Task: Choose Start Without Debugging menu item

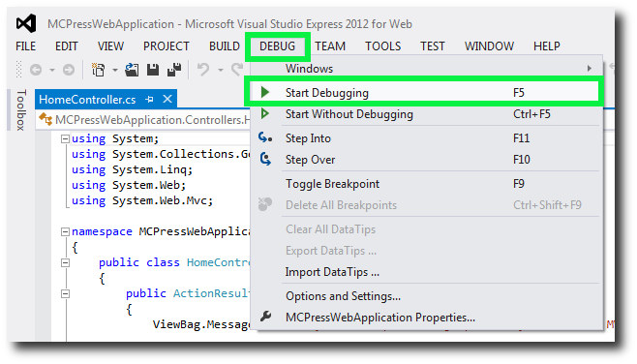Action: tap(426, 114)
